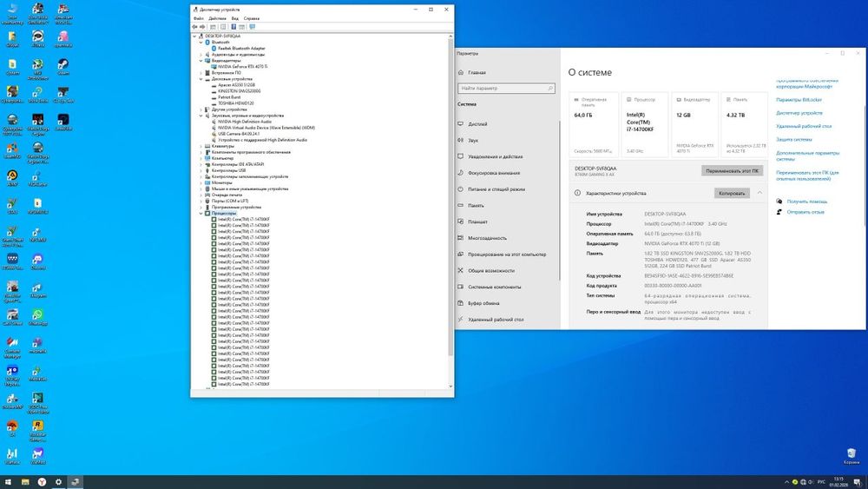Click the Home icon in Settings sidebar
This screenshot has height=489, width=868.
[x=460, y=73]
